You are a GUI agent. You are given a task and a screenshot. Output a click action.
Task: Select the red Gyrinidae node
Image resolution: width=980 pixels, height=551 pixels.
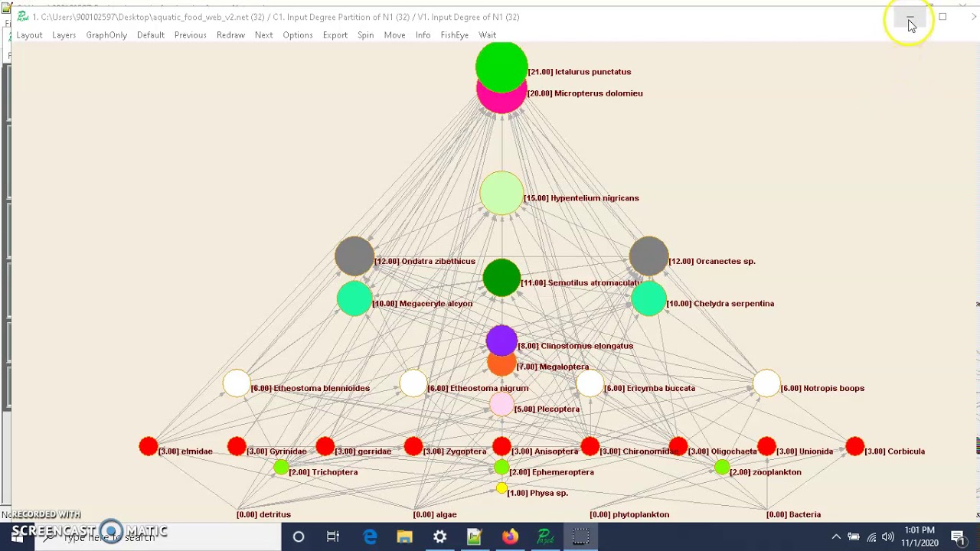tap(237, 446)
